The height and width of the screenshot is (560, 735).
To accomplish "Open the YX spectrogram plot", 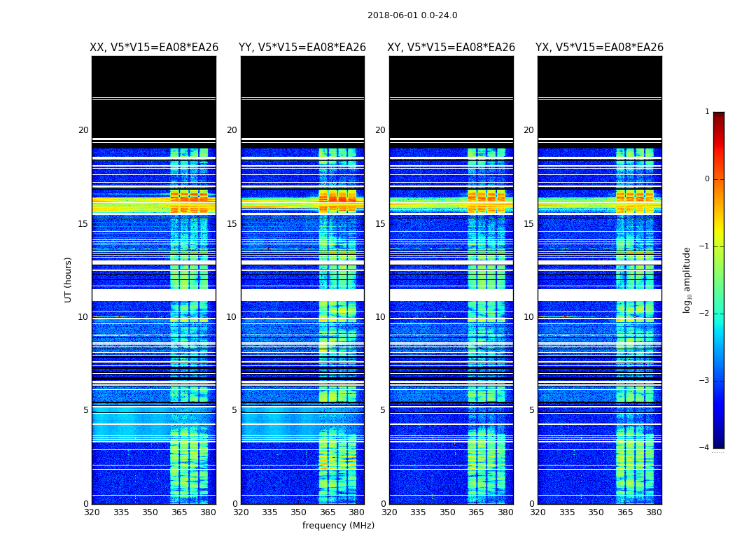I will pos(599,280).
